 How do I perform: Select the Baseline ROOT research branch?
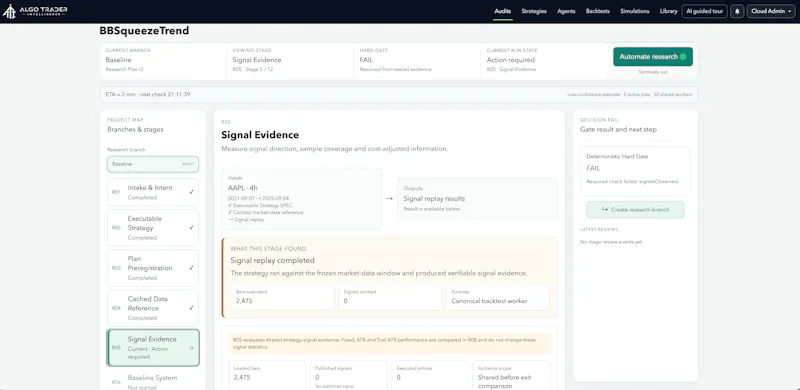pos(153,164)
